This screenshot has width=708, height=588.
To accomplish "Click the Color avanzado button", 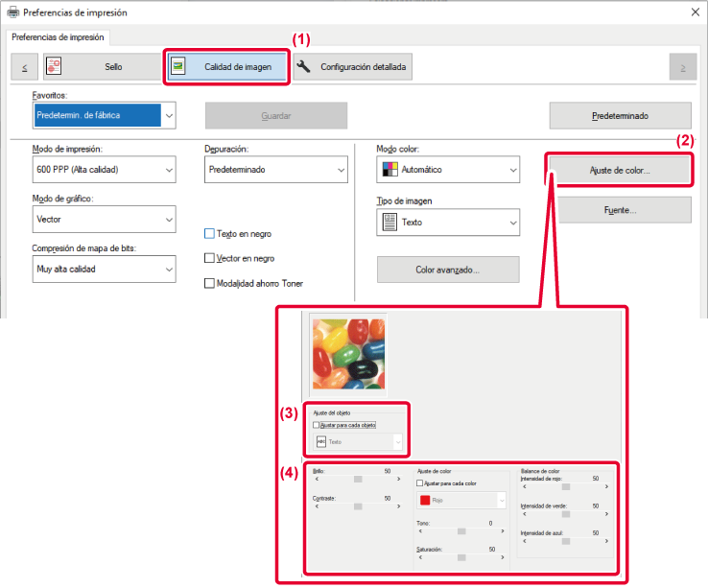I will coord(447,270).
